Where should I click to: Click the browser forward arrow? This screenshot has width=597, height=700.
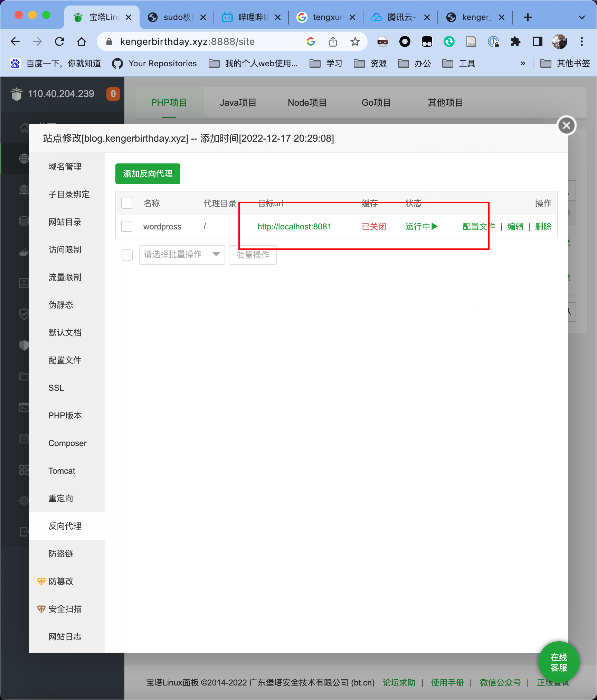[37, 42]
